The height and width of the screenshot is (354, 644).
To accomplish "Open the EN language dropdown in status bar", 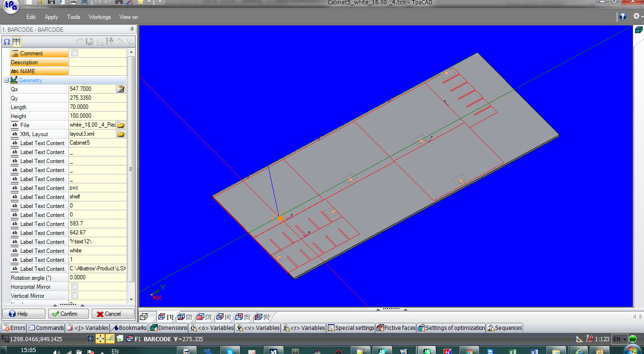I will (619, 339).
